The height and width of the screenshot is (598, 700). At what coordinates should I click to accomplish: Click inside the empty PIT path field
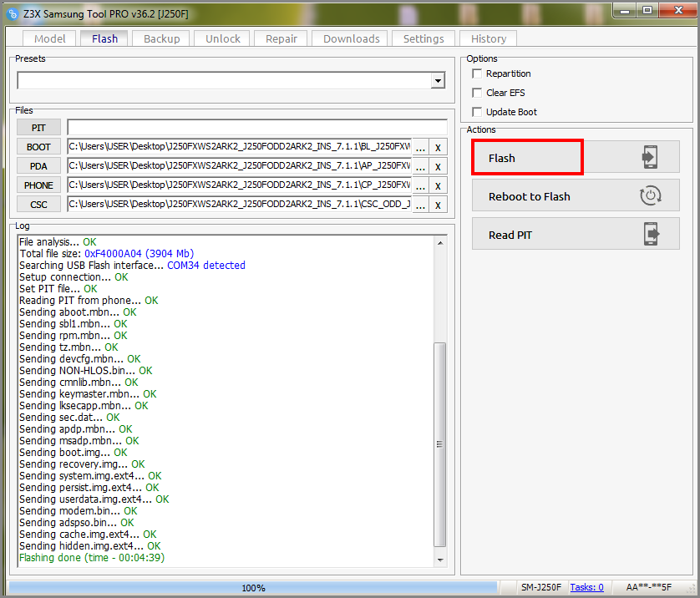[257, 127]
